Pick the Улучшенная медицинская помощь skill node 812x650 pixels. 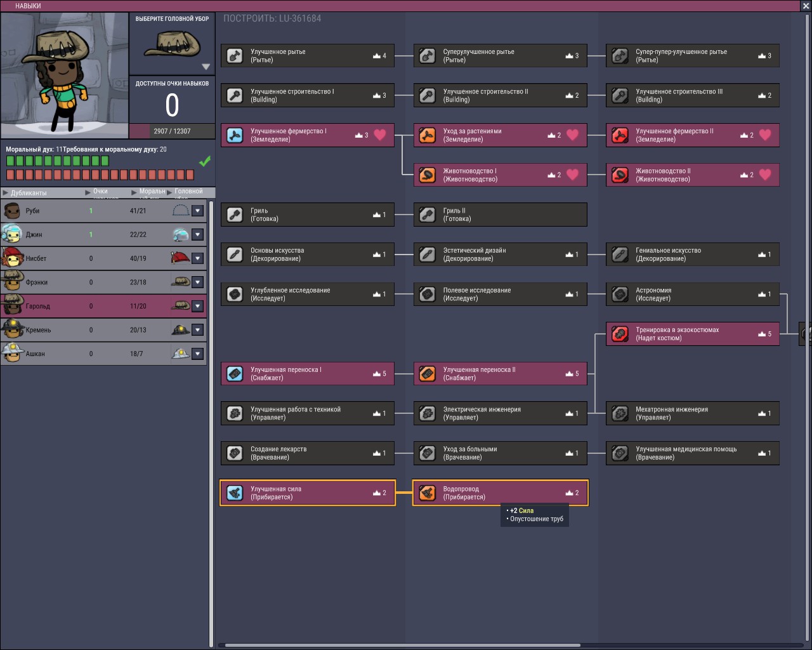point(693,453)
